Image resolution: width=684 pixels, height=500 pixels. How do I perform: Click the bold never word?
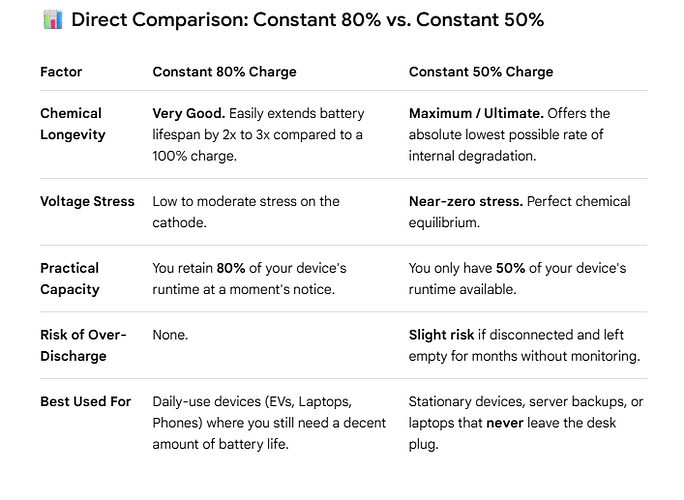pos(504,423)
